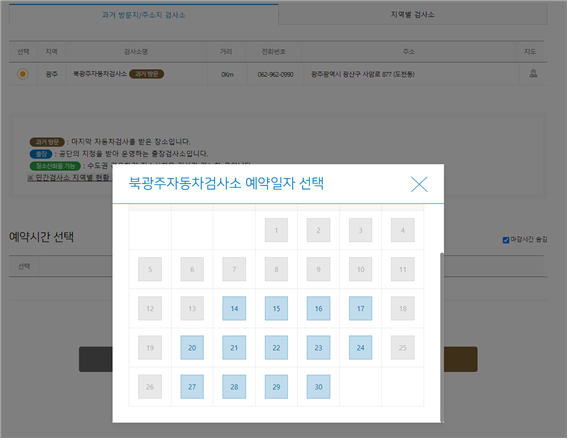
Task: Click the greyed-out date 19
Action: pos(150,349)
